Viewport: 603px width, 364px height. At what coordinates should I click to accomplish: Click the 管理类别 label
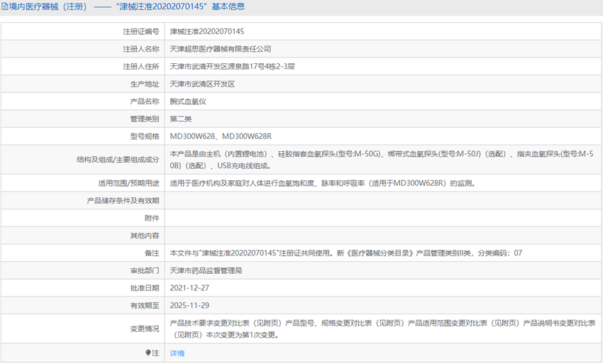145,119
